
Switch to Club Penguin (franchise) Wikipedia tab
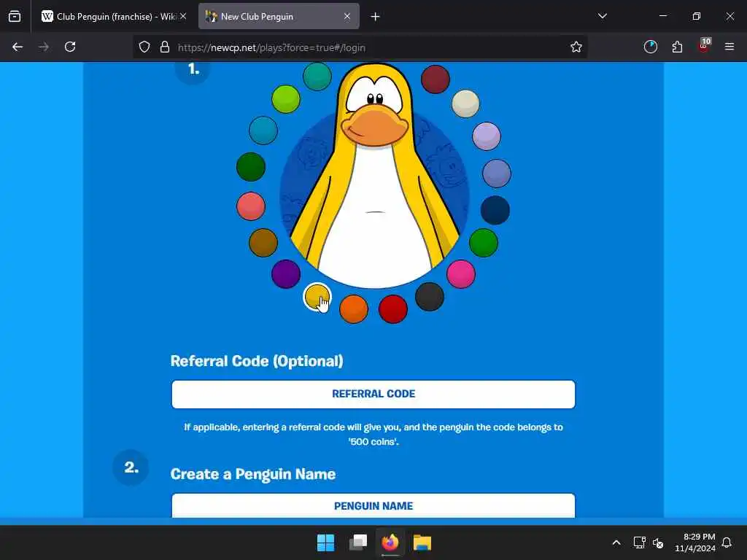pos(115,17)
